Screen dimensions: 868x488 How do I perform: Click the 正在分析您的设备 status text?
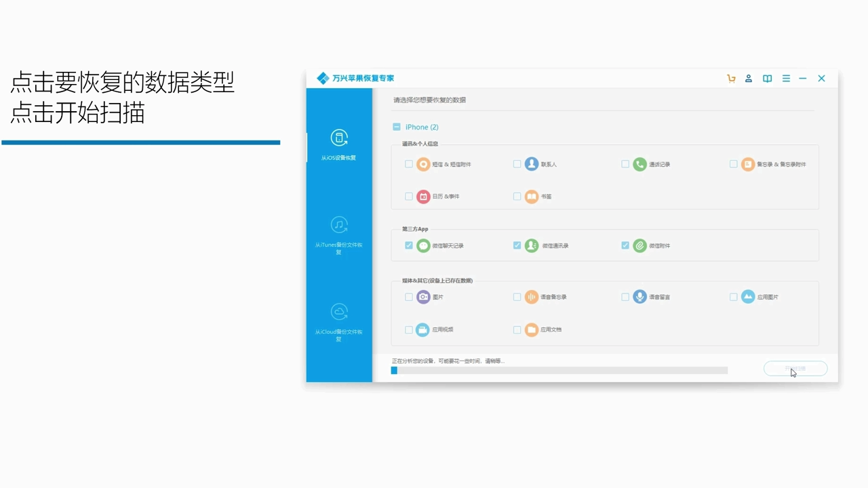pos(448,361)
